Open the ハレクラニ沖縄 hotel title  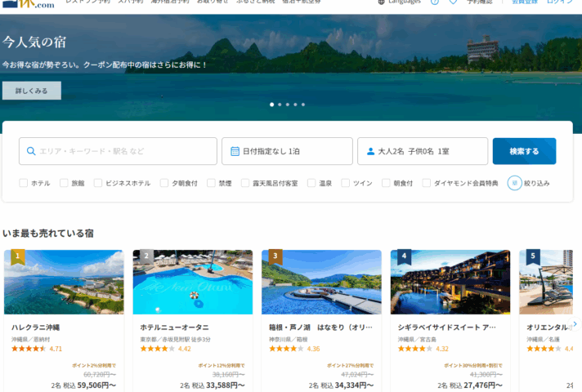[36, 327]
